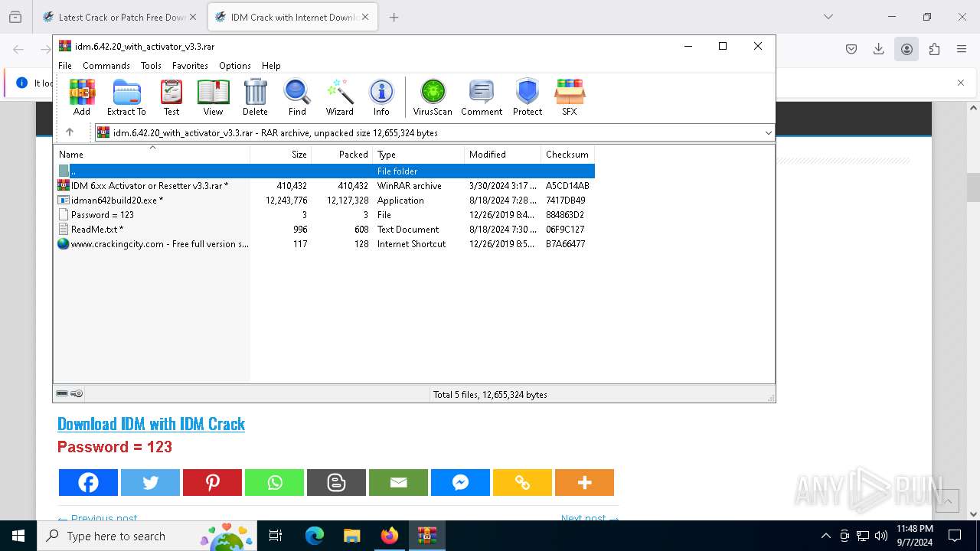Screen dimensions: 980x551
Task: Select IDM 6.xx Activator or Resetter v3.3.rar
Action: (x=325, y=185)
